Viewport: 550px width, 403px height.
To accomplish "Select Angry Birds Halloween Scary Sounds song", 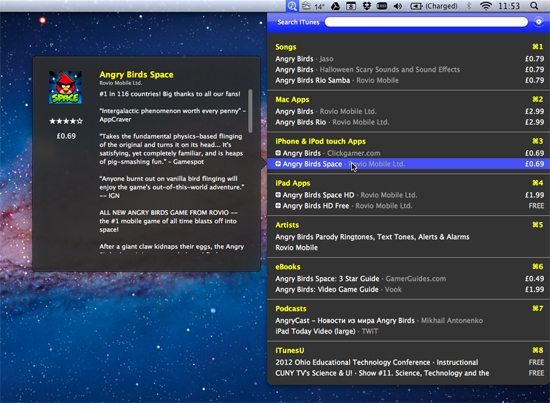I will click(409, 69).
